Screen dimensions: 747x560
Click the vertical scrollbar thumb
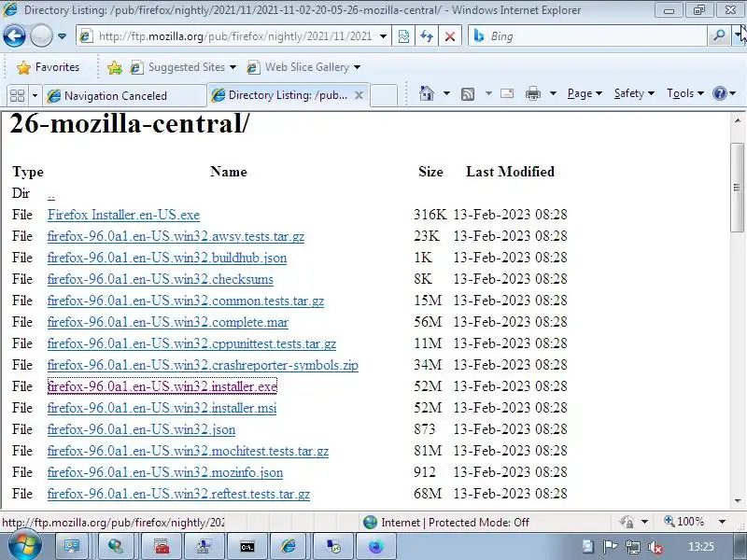click(x=737, y=188)
